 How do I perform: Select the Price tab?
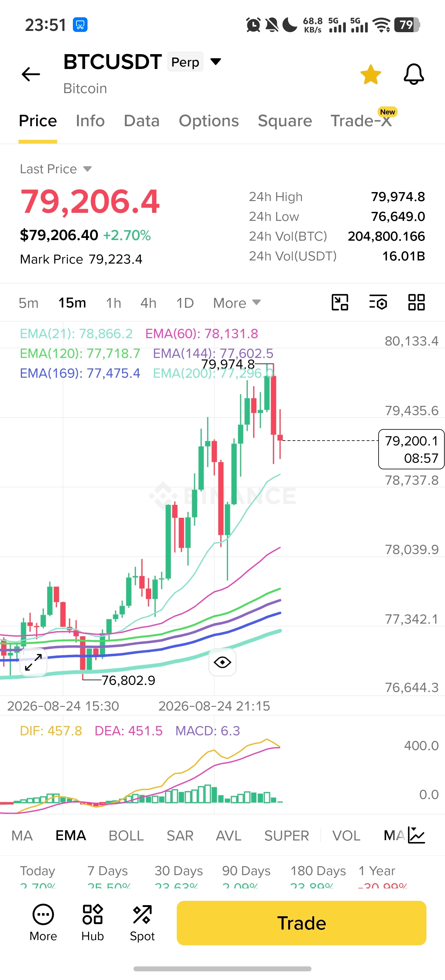tap(38, 121)
